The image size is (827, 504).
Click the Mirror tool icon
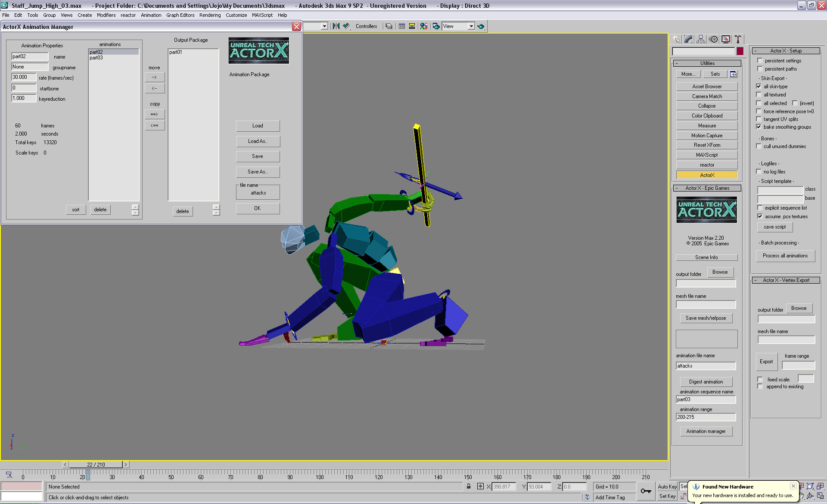pos(336,26)
